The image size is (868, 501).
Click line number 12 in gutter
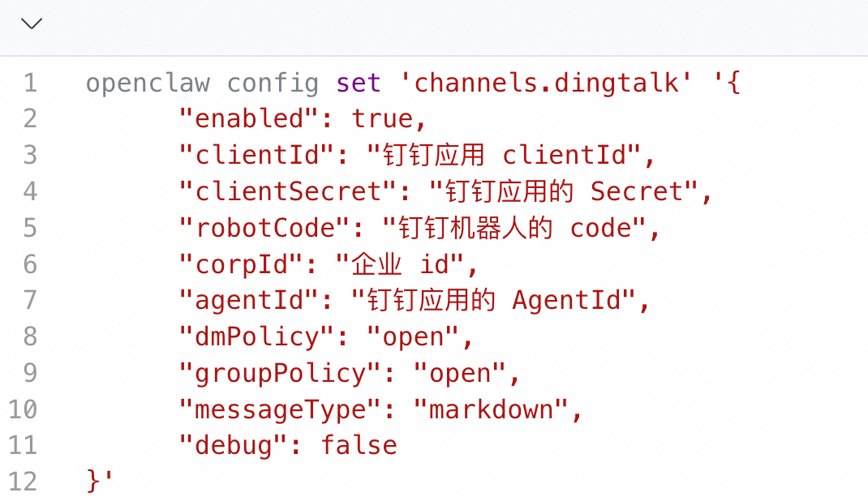23,482
